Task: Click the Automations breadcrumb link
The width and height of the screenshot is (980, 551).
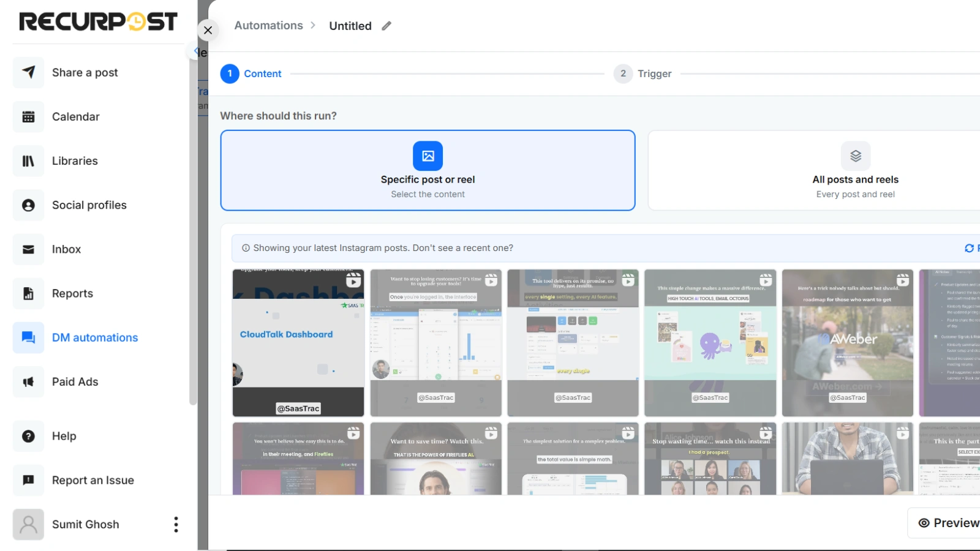Action: (269, 25)
